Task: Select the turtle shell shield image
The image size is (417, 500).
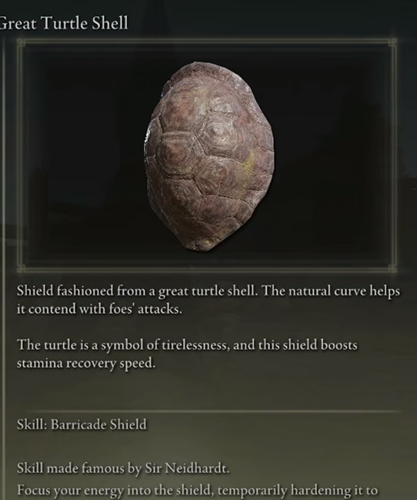Action: click(209, 156)
